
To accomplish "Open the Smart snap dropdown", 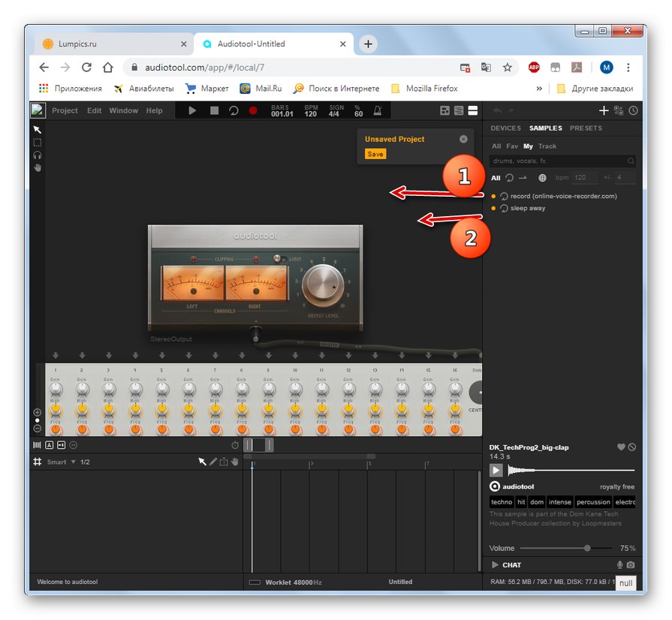I will click(x=60, y=462).
